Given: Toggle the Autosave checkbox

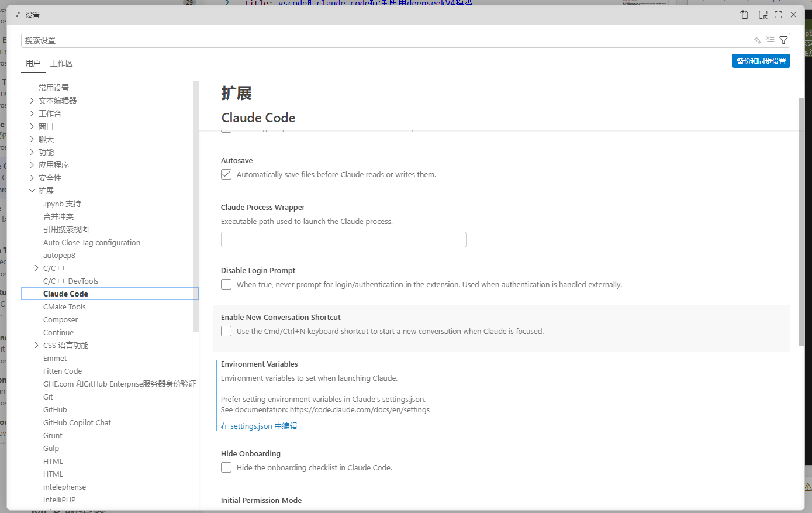Looking at the screenshot, I should [226, 174].
